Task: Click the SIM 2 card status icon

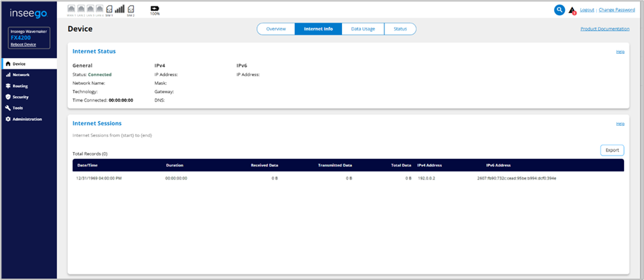Action: 131,9
